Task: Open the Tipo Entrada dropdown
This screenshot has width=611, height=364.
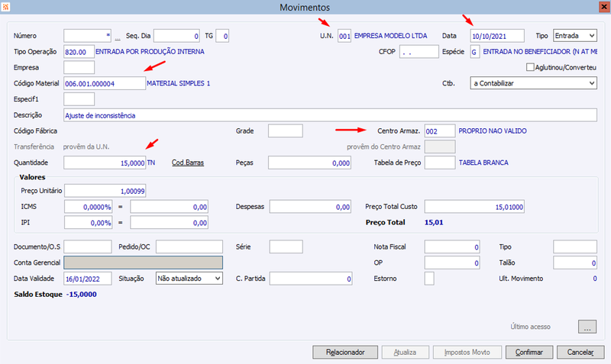Action: (x=575, y=36)
